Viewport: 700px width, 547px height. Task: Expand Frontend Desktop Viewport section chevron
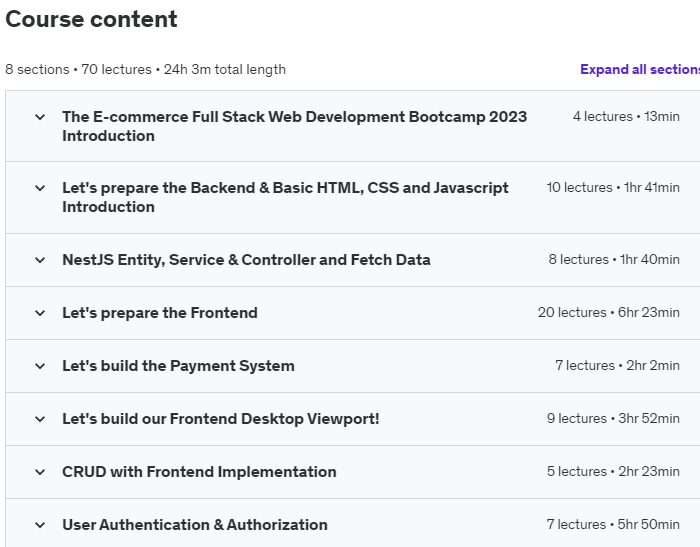point(40,419)
